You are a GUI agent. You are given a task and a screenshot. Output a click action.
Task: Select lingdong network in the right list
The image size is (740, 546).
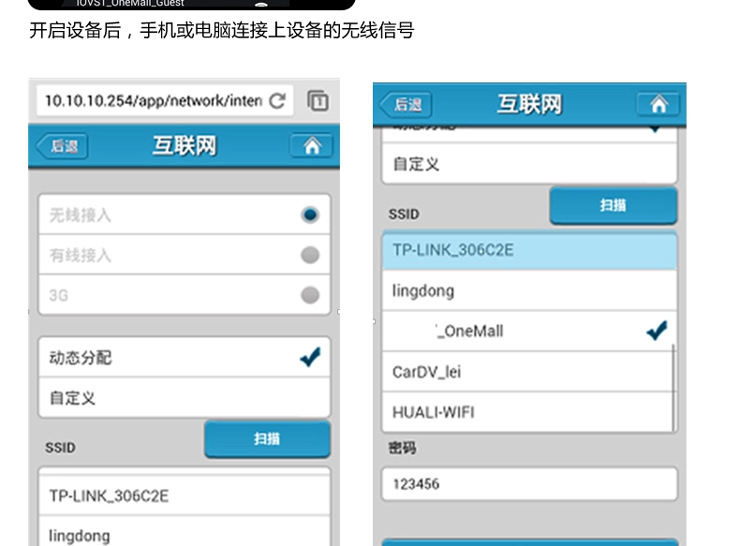coord(529,291)
